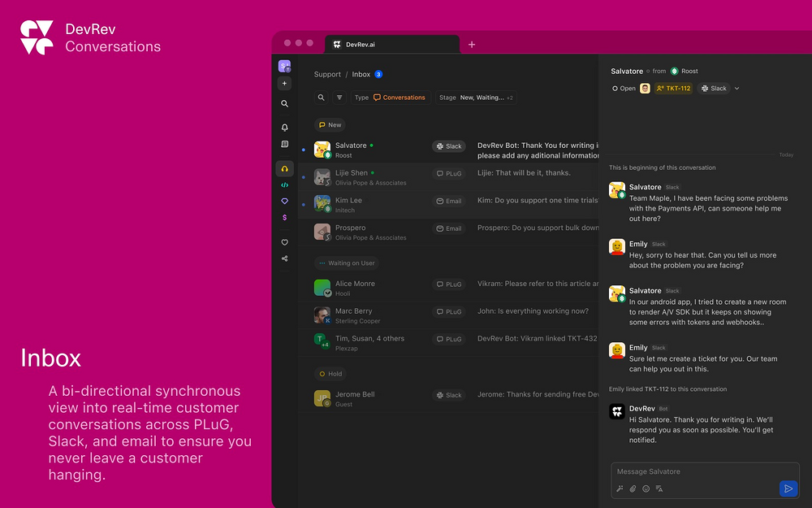The height and width of the screenshot is (508, 812).
Task: Click the DevRev.ai browser tab
Action: pos(392,44)
